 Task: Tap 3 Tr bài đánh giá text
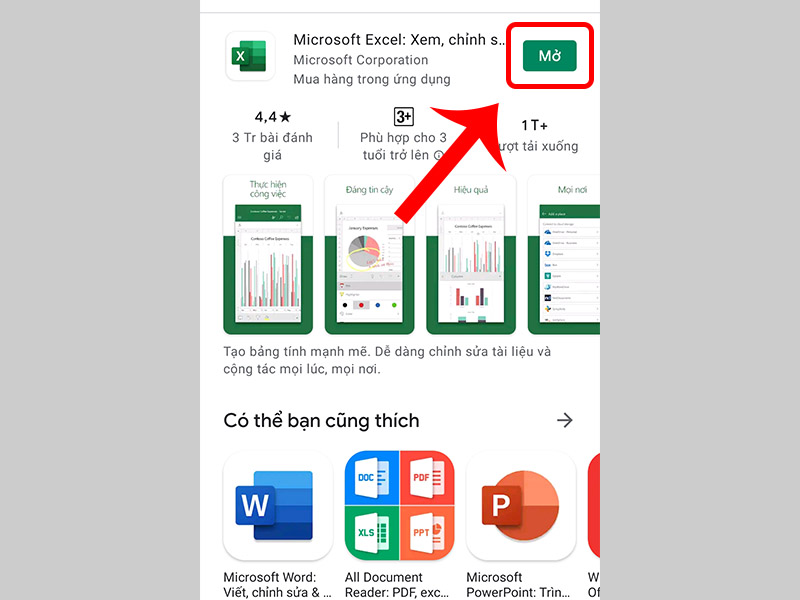point(272,146)
